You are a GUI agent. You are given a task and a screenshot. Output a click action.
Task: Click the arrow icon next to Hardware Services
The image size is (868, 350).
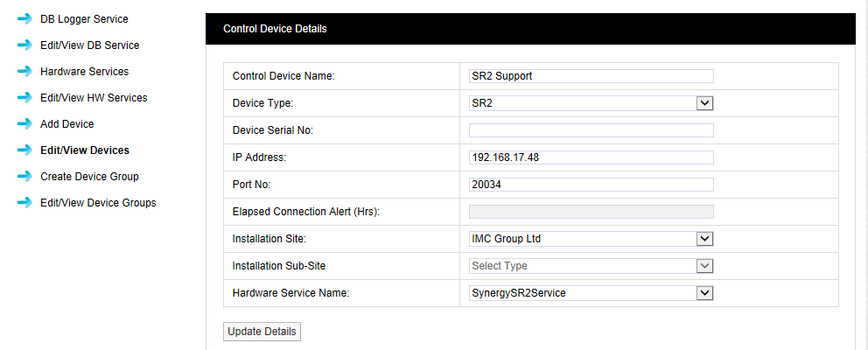pyautogui.click(x=24, y=72)
